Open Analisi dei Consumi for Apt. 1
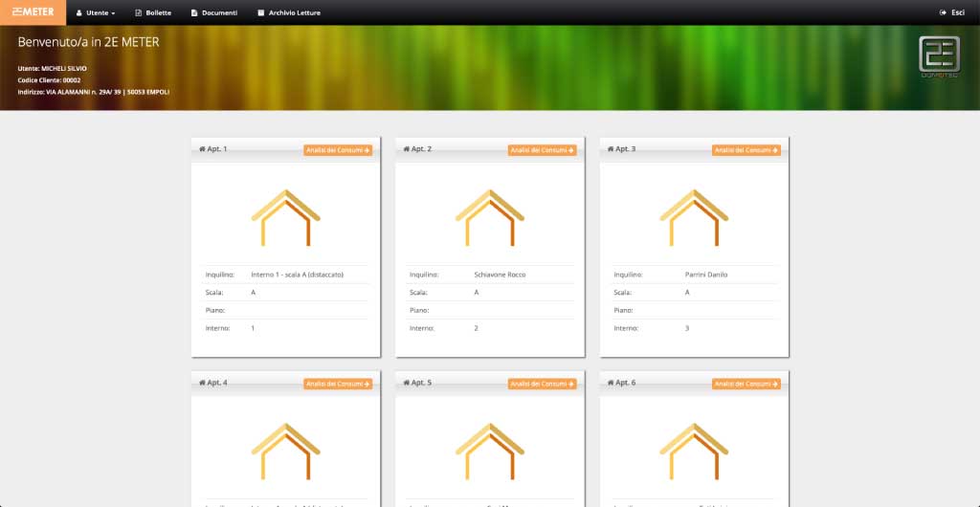Image resolution: width=980 pixels, height=507 pixels. click(338, 150)
